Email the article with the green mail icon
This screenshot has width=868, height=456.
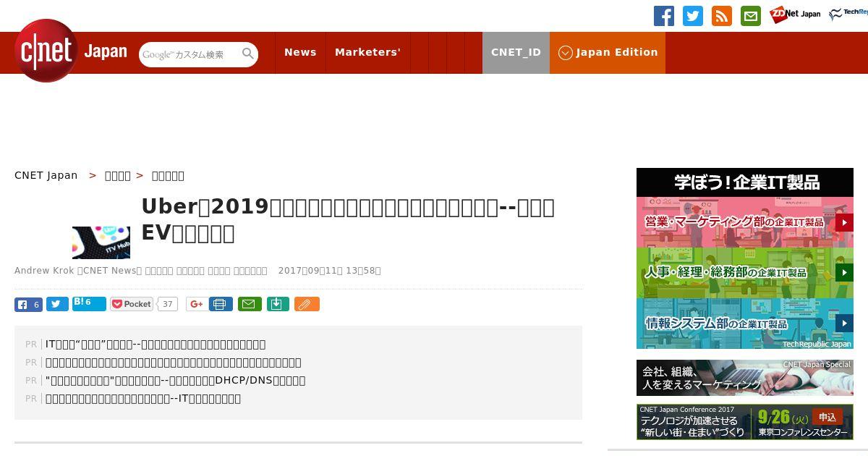pos(250,304)
